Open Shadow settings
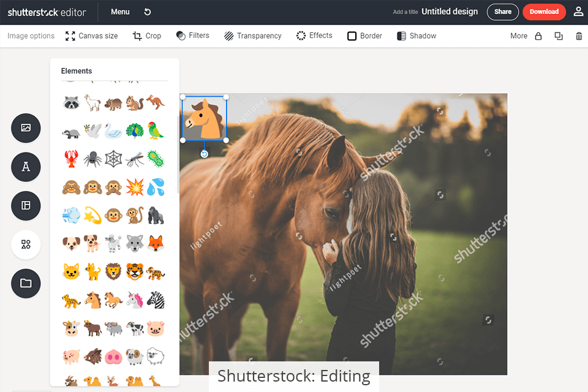The image size is (588, 392). point(417,36)
